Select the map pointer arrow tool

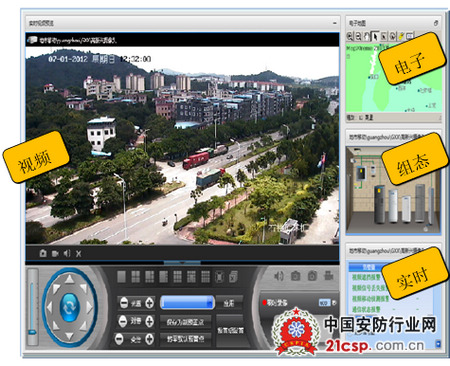375,36
